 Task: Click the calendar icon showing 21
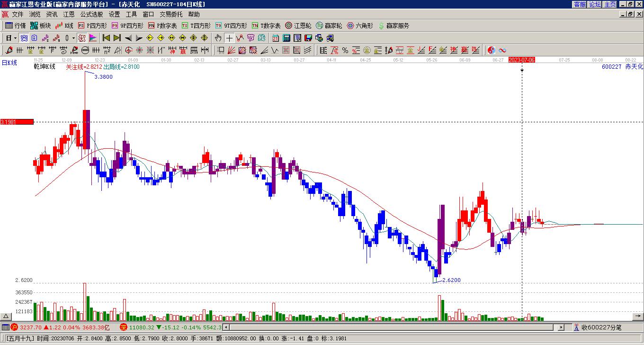[275, 38]
